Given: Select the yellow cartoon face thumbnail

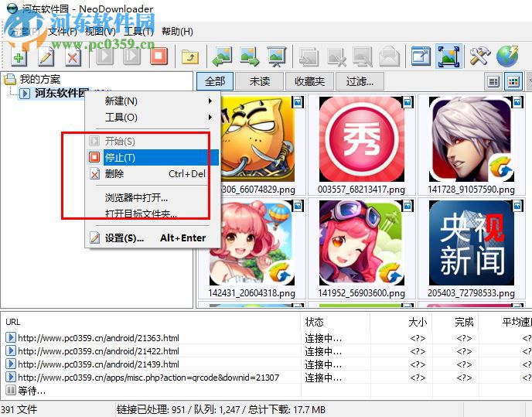Looking at the screenshot, I should (257, 139).
